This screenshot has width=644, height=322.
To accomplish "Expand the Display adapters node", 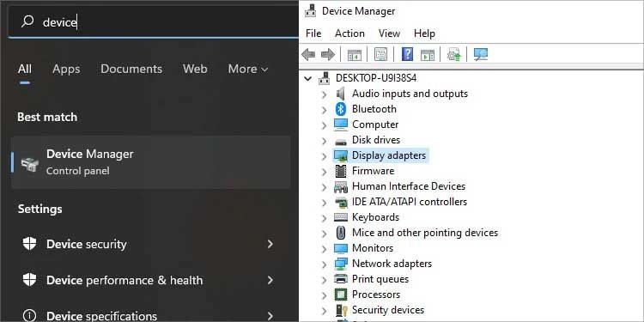I will (324, 156).
